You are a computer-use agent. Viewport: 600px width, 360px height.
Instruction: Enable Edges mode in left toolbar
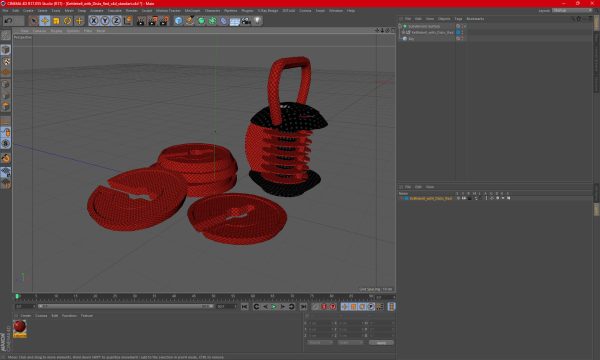tap(6, 95)
